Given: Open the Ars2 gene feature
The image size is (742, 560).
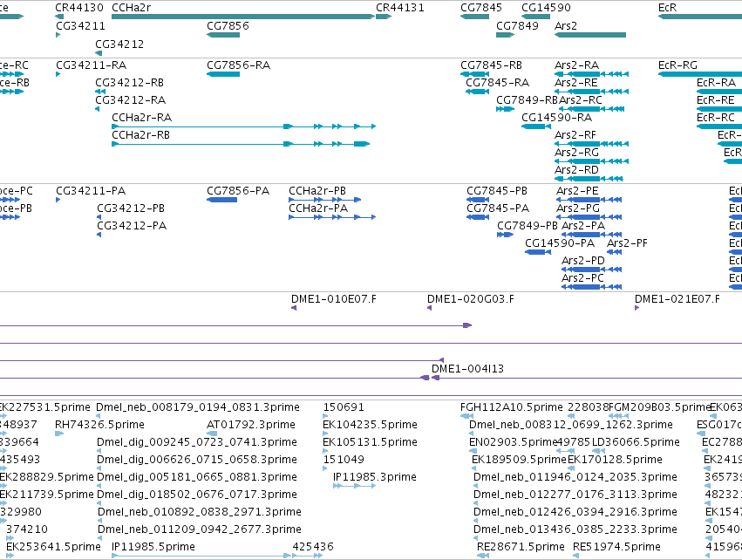Looking at the screenshot, I should 590,35.
